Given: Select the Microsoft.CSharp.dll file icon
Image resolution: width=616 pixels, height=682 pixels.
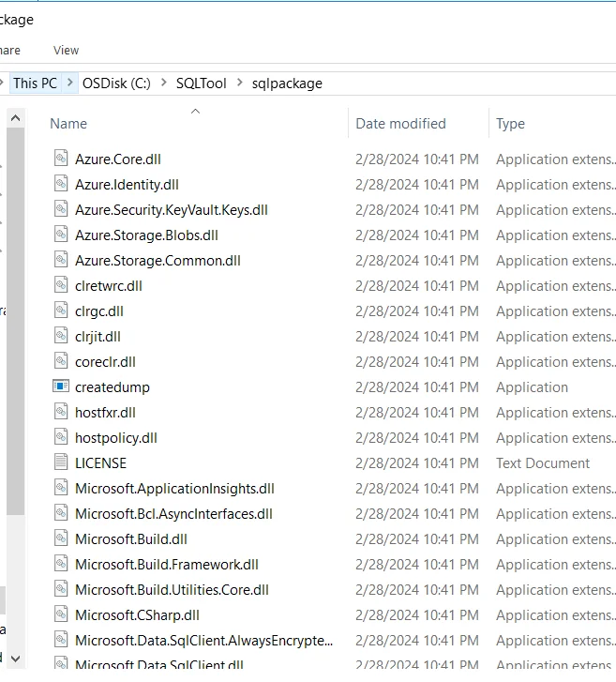Looking at the screenshot, I should click(61, 614).
